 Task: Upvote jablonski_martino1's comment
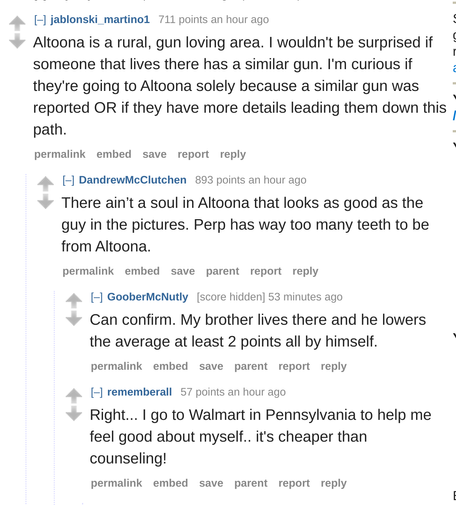click(17, 23)
